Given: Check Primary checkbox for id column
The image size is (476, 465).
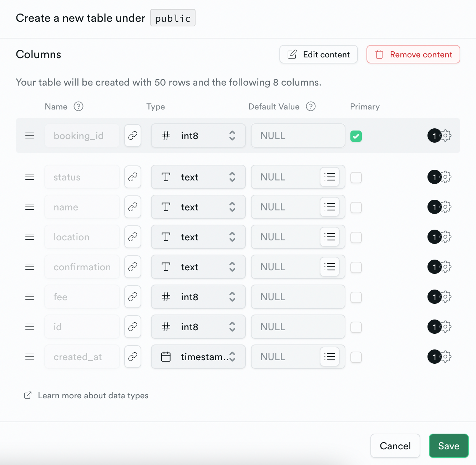Looking at the screenshot, I should click(356, 327).
